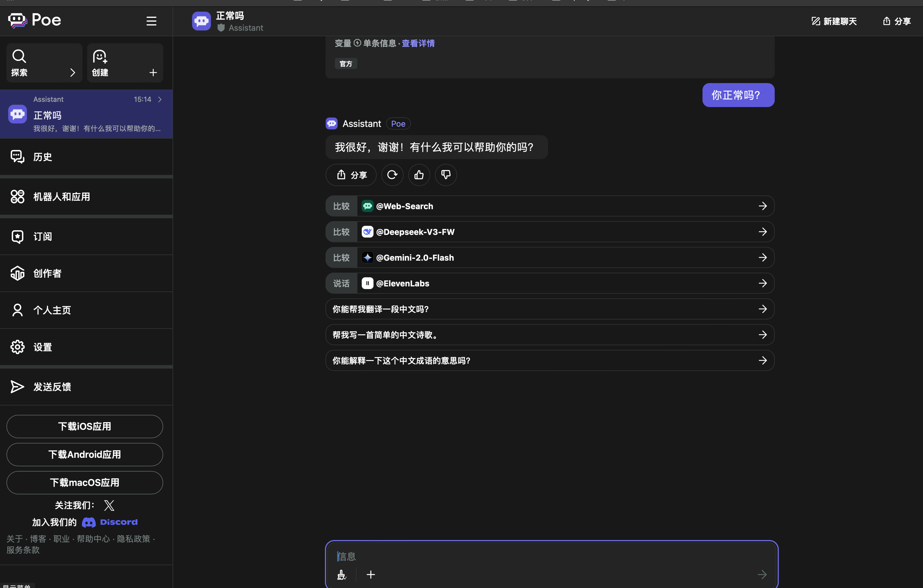
Task: Open the 探索 explore panel
Action: click(44, 63)
